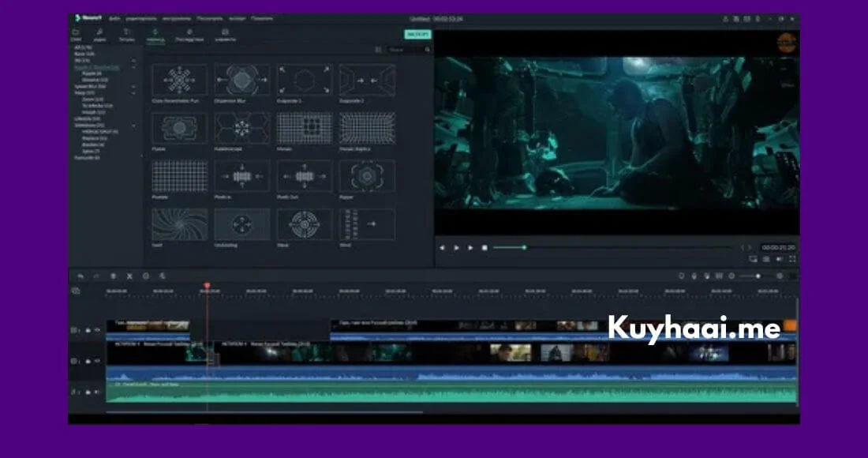
Task: Click the previous frame button in preview
Action: pos(442,247)
